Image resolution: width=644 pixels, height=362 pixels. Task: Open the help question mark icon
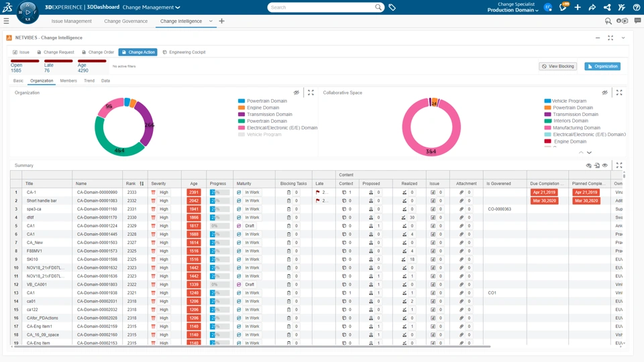[636, 7]
